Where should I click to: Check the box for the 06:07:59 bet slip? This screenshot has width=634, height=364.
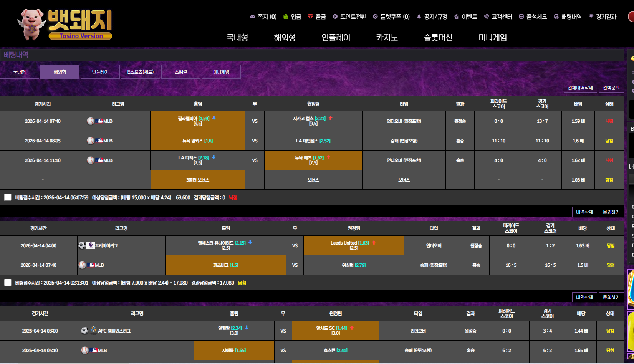(8, 197)
